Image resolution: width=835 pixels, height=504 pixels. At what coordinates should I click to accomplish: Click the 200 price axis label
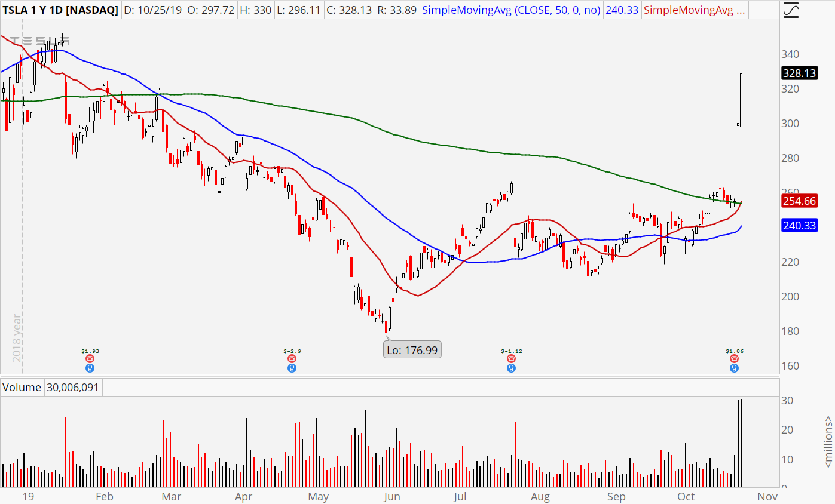(790, 297)
